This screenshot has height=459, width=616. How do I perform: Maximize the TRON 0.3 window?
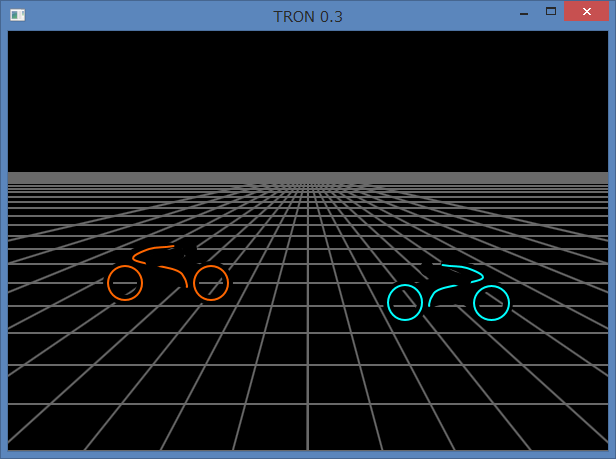pyautogui.click(x=551, y=12)
